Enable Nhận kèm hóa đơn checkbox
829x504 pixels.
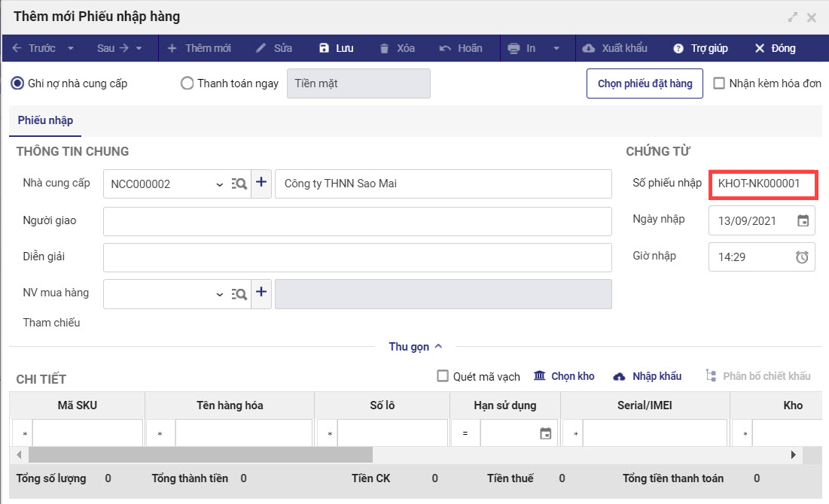point(719,83)
